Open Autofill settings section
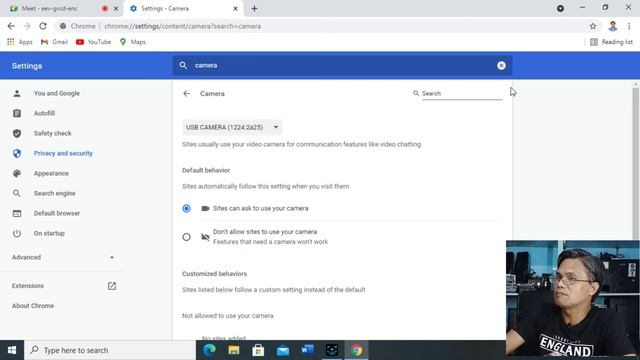 (x=44, y=113)
